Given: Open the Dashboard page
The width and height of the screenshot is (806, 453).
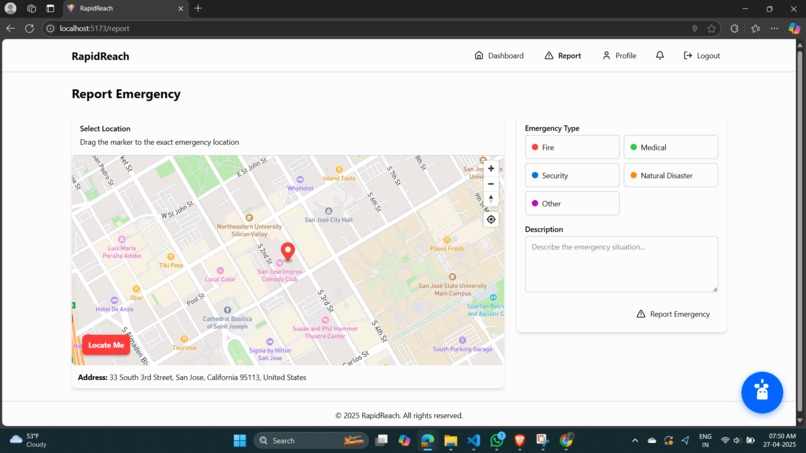Looking at the screenshot, I should click(x=499, y=56).
